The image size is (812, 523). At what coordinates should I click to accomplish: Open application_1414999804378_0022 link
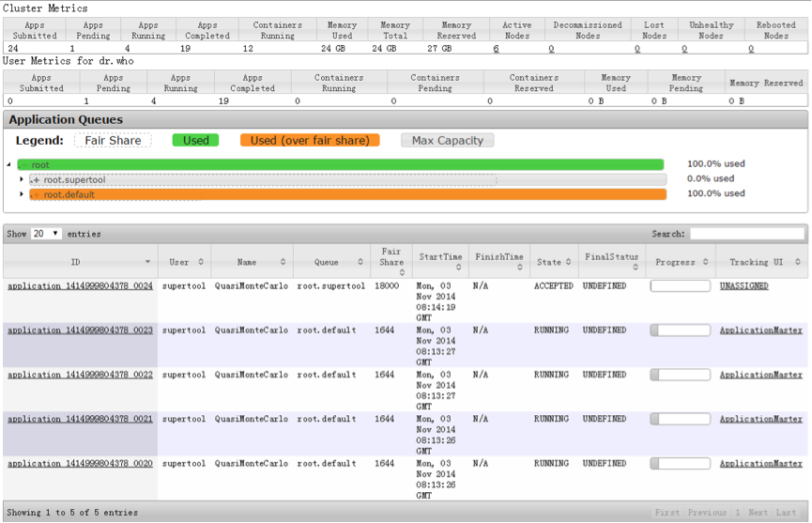pyautogui.click(x=81, y=375)
